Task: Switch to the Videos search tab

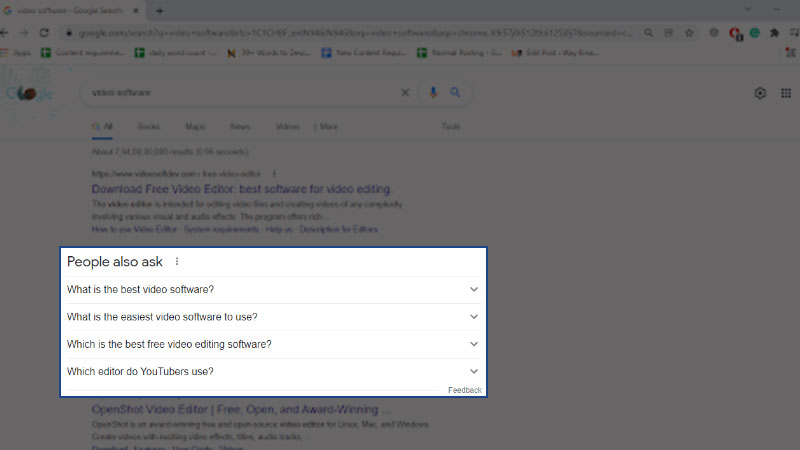Action: click(287, 127)
